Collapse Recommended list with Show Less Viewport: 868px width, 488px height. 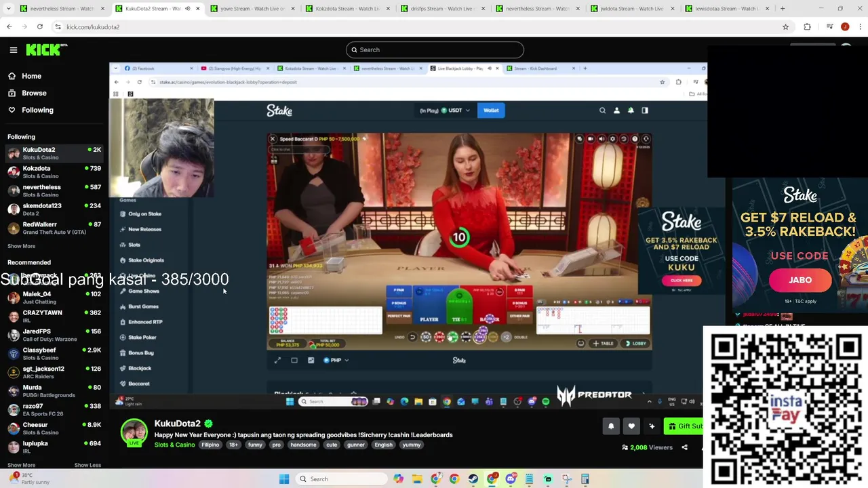point(87,465)
